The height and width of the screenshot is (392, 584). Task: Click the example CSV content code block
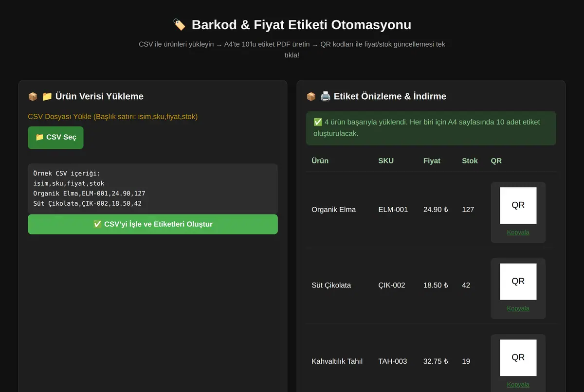(153, 189)
